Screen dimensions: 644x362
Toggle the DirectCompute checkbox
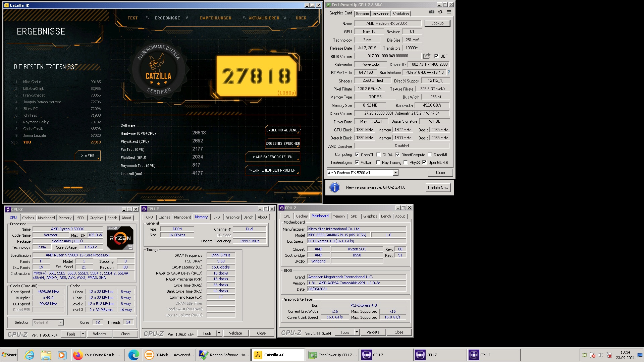[397, 155]
